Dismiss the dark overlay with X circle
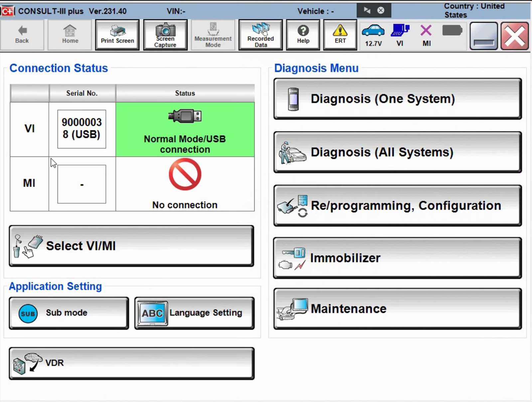Image resolution: width=532 pixels, height=402 pixels. [x=381, y=10]
